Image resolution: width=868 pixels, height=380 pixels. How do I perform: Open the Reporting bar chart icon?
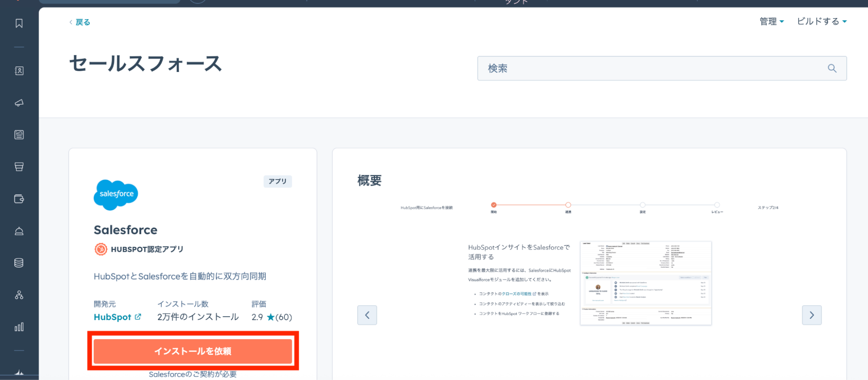(x=19, y=327)
